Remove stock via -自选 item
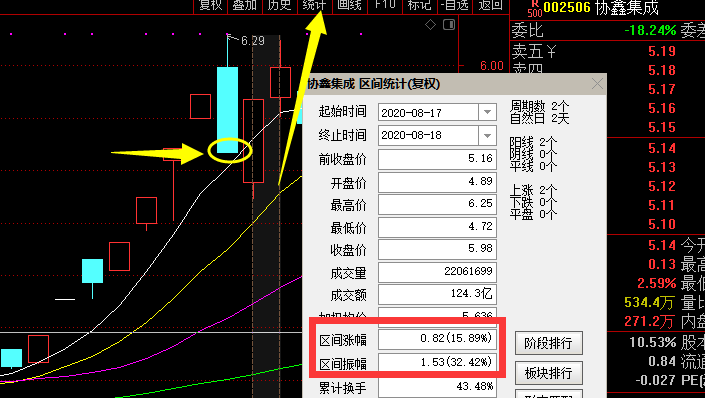 point(455,5)
